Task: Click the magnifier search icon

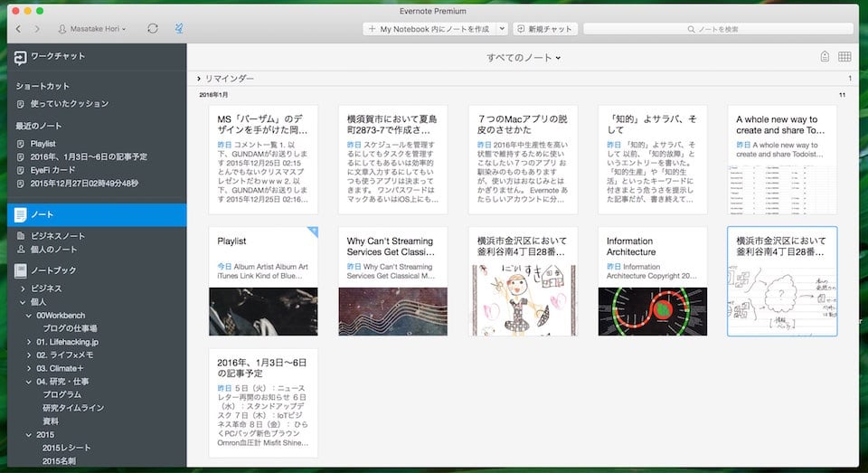Action: [x=691, y=29]
